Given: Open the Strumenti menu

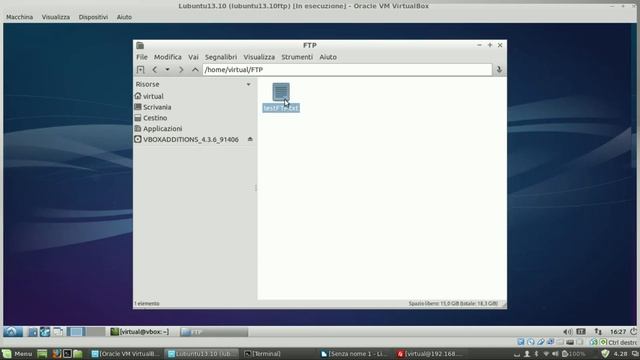Looking at the screenshot, I should click(x=297, y=57).
